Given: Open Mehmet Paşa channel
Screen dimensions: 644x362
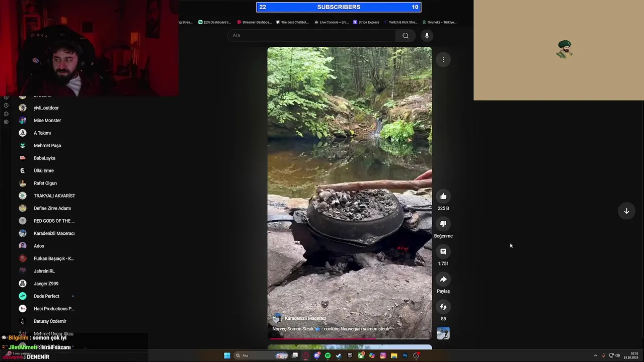Looking at the screenshot, I should [x=47, y=145].
